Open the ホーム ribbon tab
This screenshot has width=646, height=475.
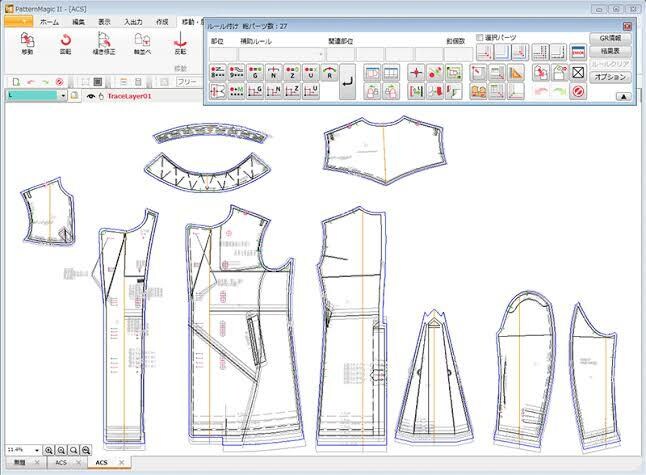coord(49,22)
